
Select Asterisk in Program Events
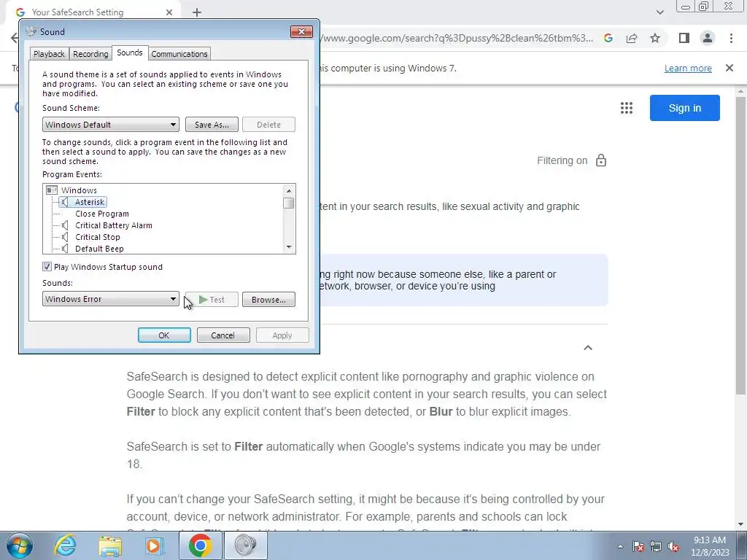pyautogui.click(x=90, y=202)
